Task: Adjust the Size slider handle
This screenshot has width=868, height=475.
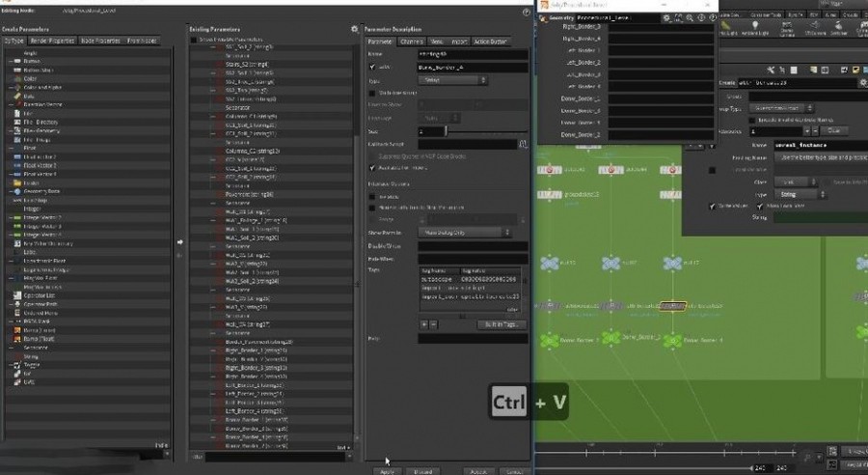Action: [x=446, y=131]
